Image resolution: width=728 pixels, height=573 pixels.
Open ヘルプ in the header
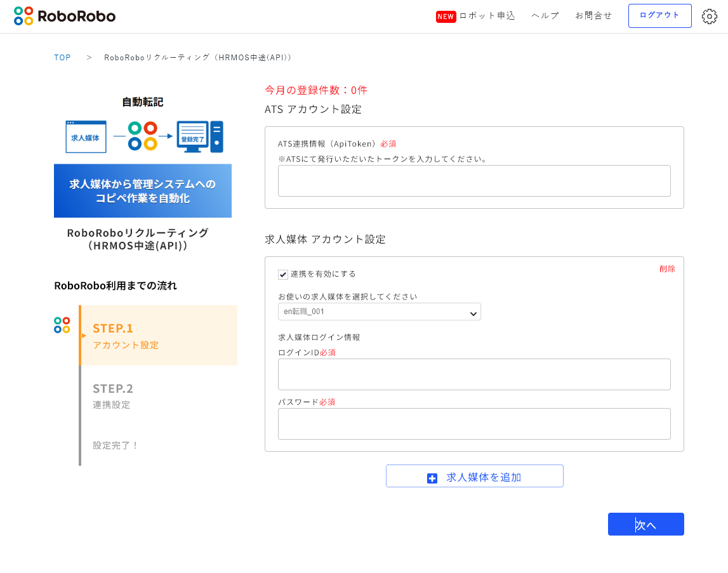tap(545, 16)
